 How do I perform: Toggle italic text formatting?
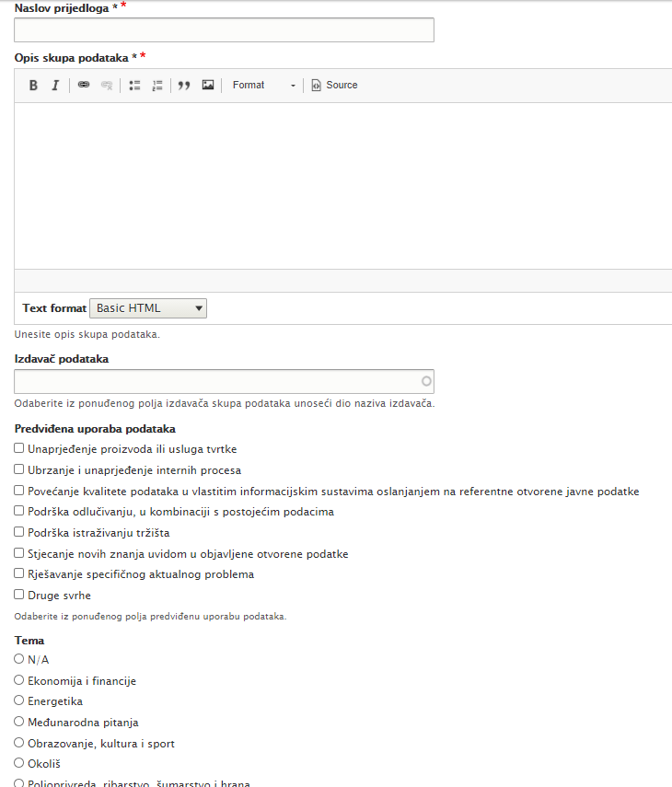(x=55, y=86)
